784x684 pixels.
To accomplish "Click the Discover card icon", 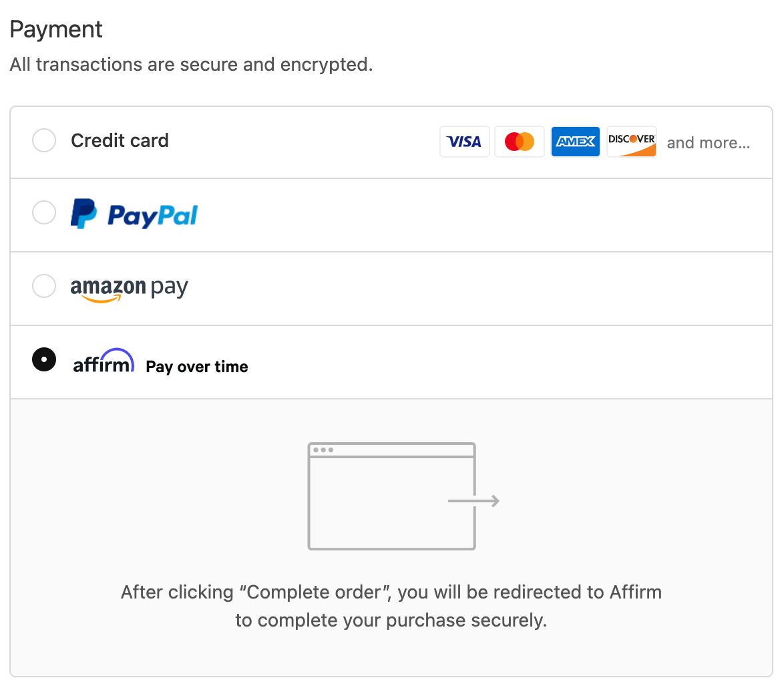I will (x=632, y=142).
